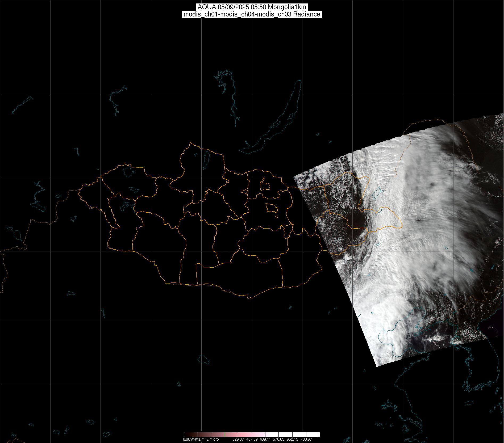Viewport: 504px width, 443px height.
Task: Click the 733.67 colorbar value
Action: (x=306, y=440)
